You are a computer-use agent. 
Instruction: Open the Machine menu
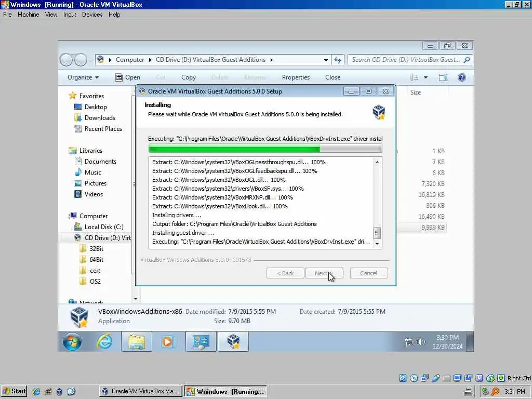tap(28, 15)
